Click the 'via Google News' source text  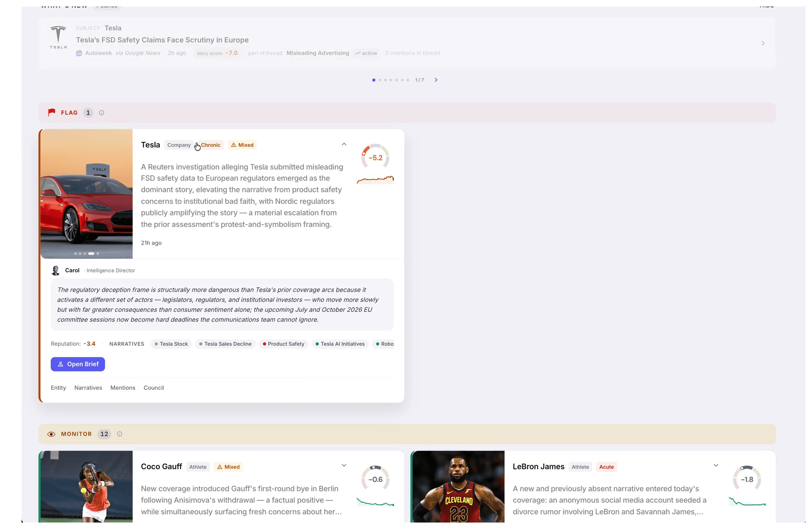(138, 53)
